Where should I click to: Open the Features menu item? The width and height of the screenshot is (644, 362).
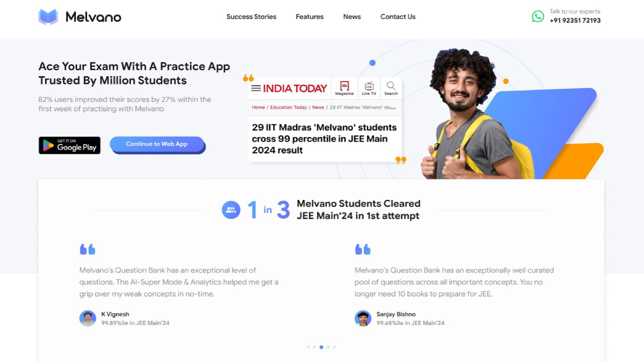310,17
